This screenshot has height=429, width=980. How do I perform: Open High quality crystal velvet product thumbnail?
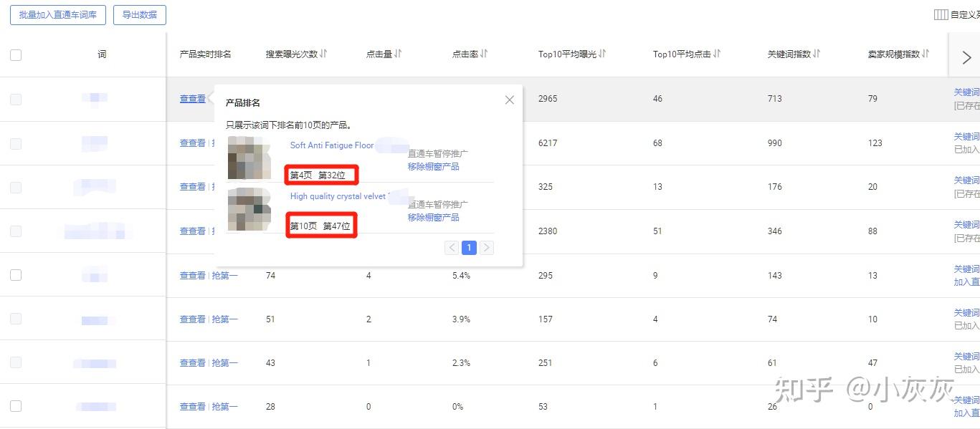coord(249,208)
